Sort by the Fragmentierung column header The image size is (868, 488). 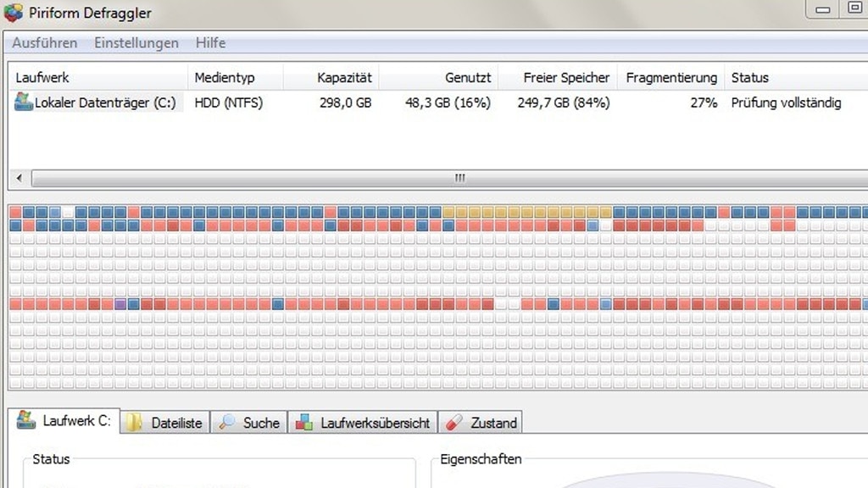671,77
